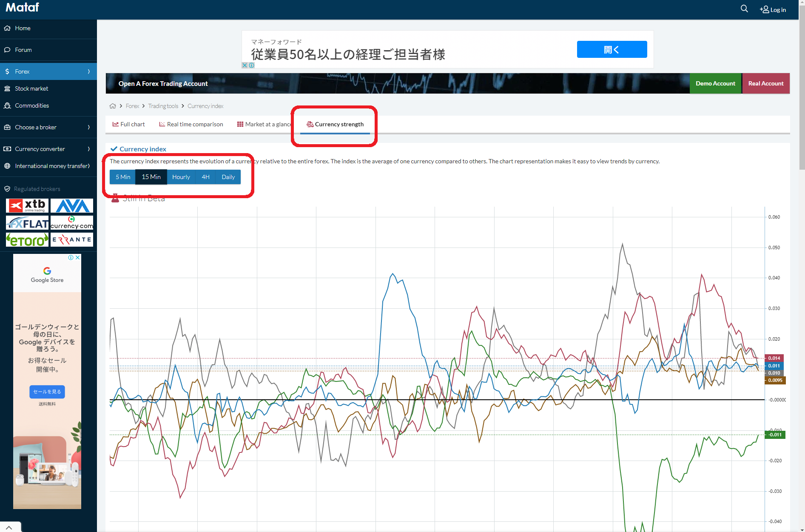Open the AVA broker logo
805x532 pixels.
[72, 205]
